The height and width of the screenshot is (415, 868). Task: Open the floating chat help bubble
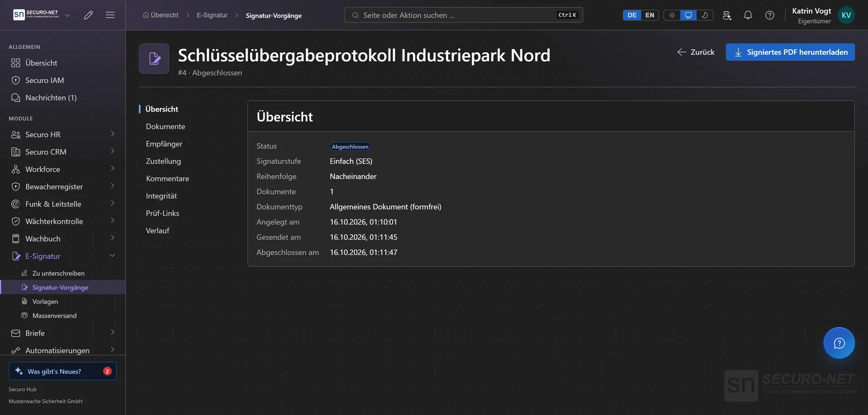(839, 343)
